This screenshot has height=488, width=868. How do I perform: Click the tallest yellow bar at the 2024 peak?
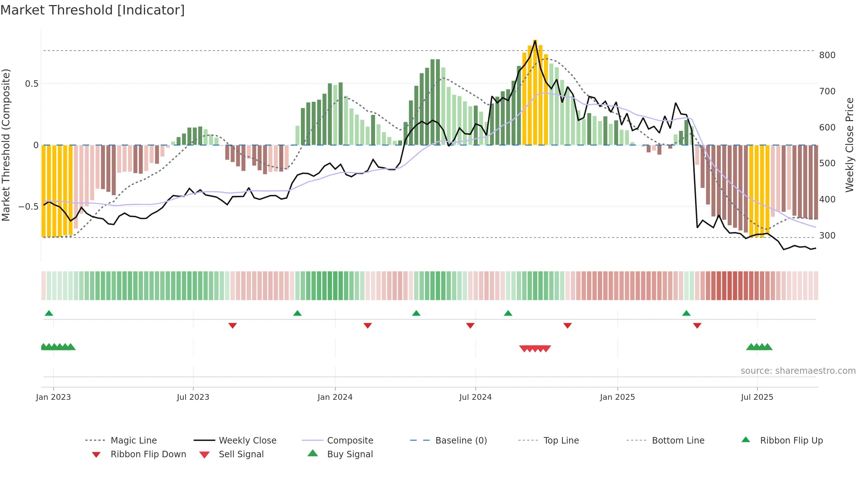[x=535, y=92]
